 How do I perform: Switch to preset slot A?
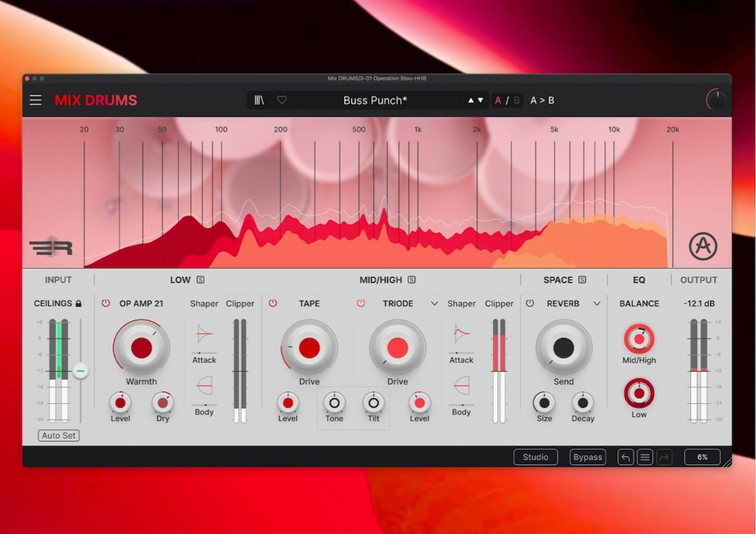498,100
